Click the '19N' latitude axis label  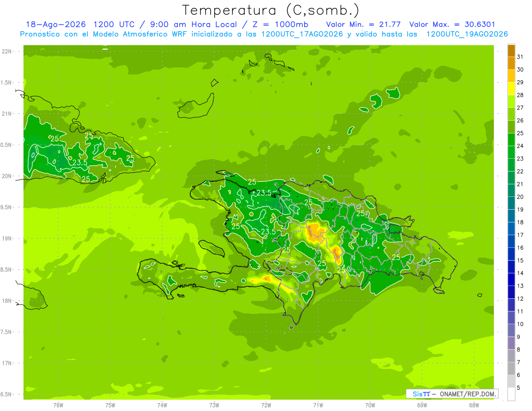click(x=7, y=239)
